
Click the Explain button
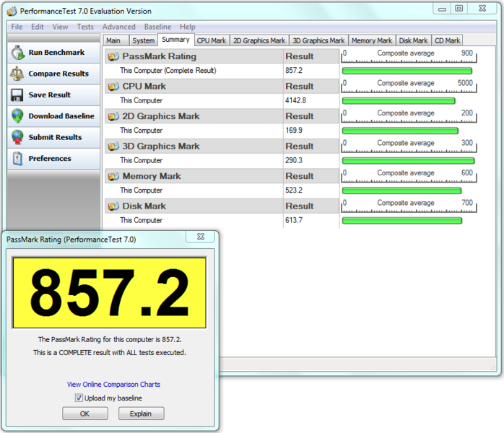(141, 414)
